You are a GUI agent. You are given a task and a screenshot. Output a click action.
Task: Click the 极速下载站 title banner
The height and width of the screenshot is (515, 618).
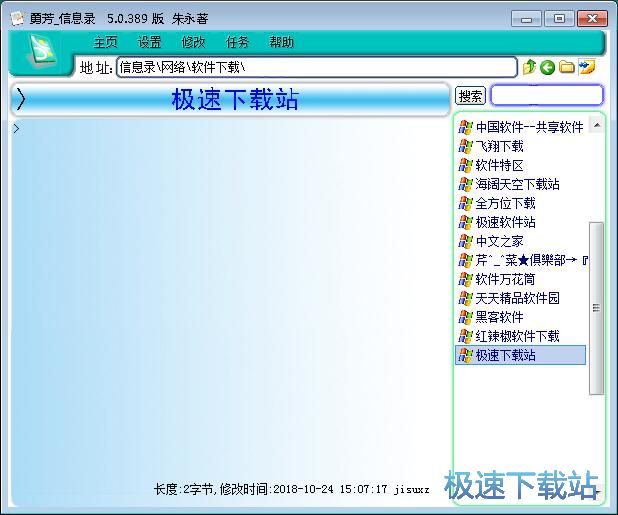[x=231, y=99]
